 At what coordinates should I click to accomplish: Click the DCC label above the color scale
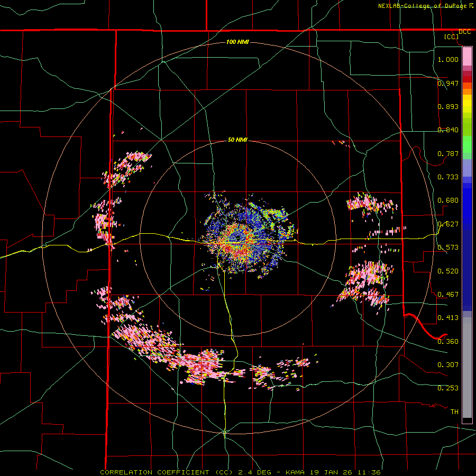tap(464, 32)
